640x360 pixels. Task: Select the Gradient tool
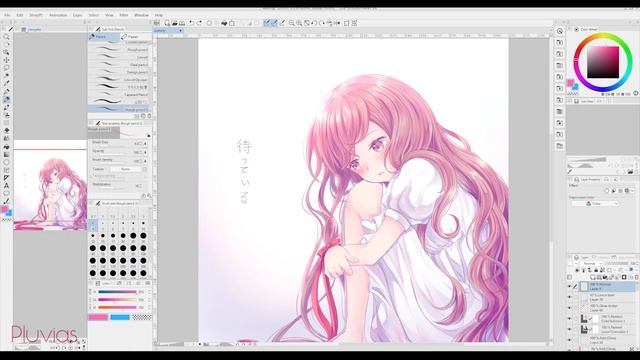(x=6, y=154)
